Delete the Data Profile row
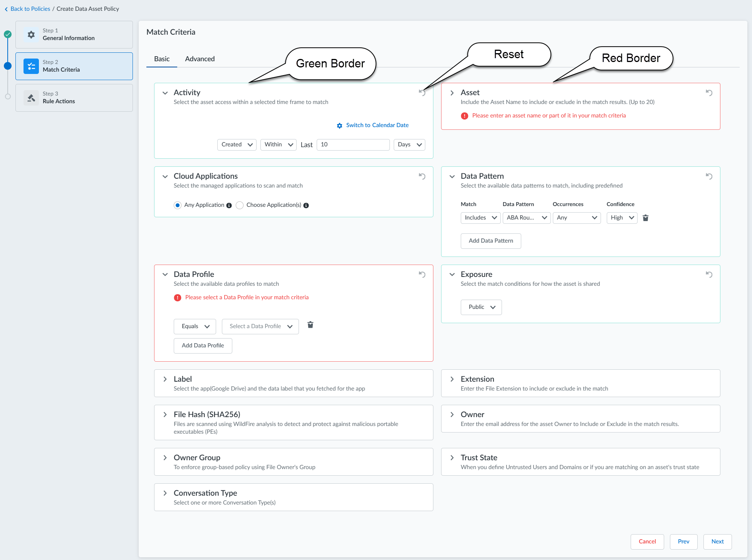The width and height of the screenshot is (752, 560). [x=310, y=325]
